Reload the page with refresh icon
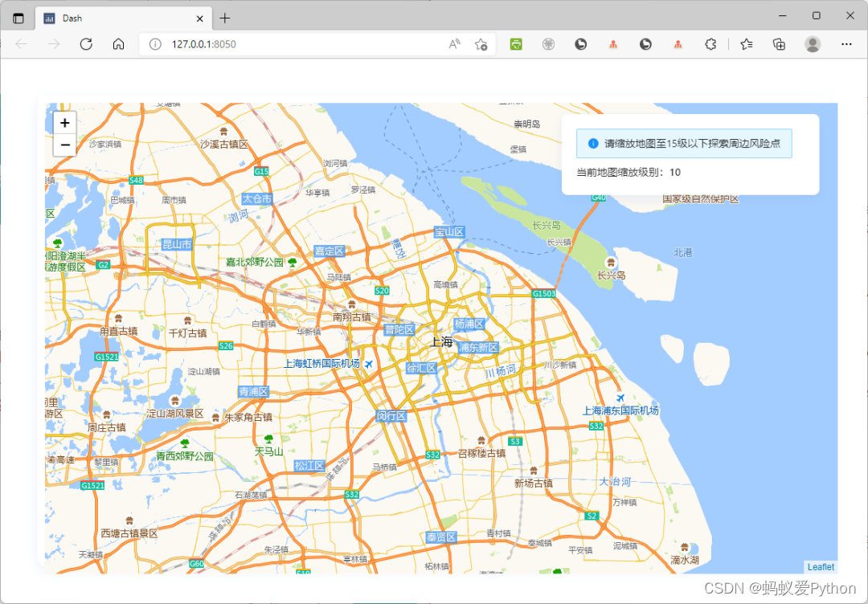 (86, 44)
